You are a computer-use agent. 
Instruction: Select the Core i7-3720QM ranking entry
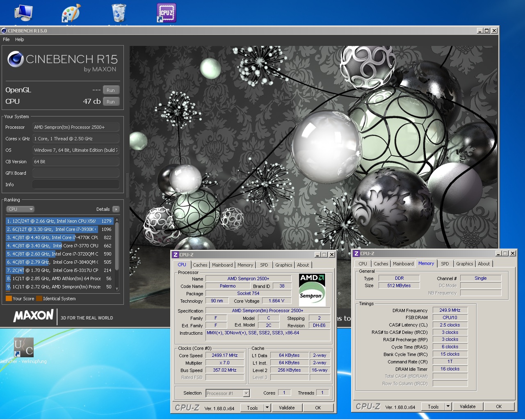[x=59, y=254]
